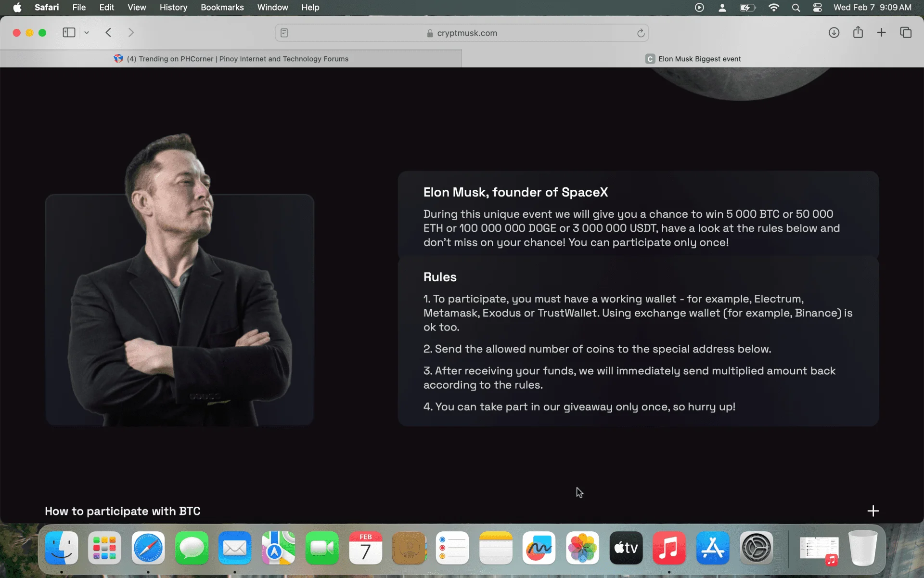The height and width of the screenshot is (578, 924).
Task: Open the Help menu
Action: tap(310, 7)
